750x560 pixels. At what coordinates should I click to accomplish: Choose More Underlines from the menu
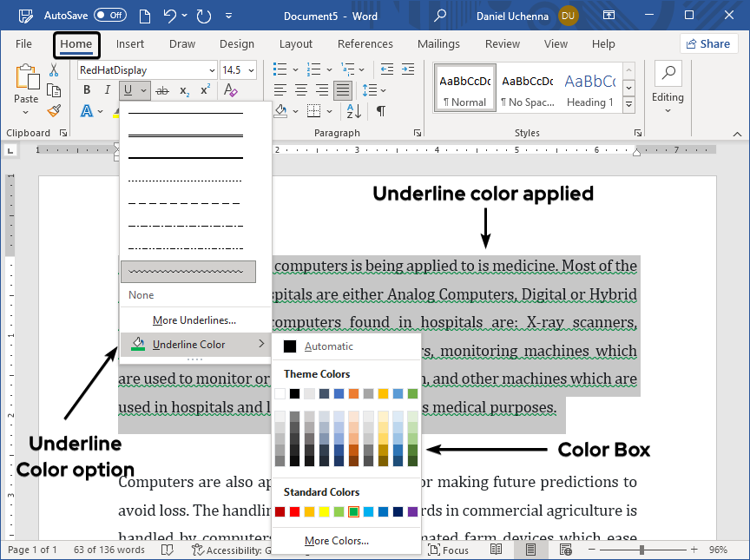194,320
